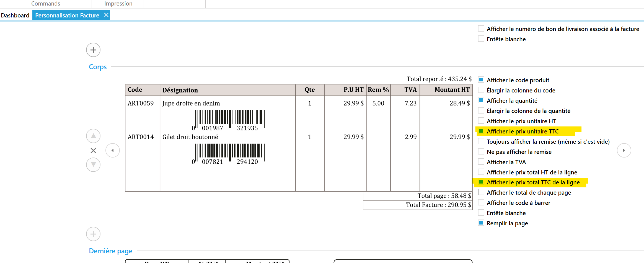
Task: Enable Afficher le code à barrer
Action: pyautogui.click(x=481, y=203)
